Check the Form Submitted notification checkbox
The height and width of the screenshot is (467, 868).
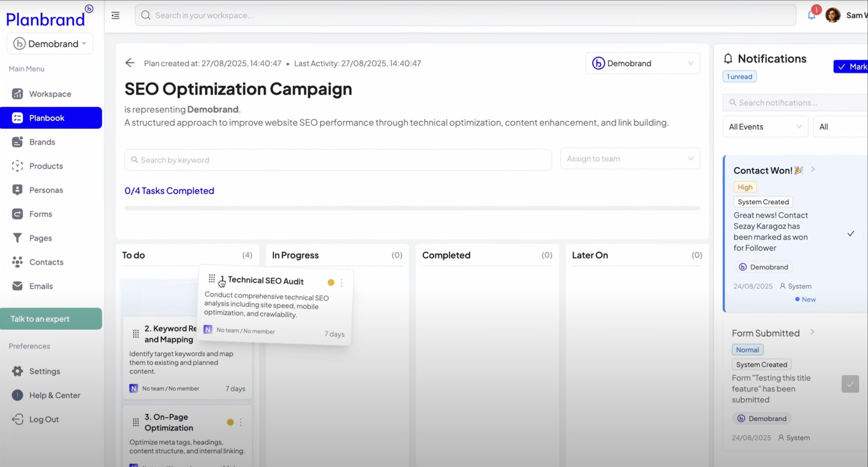pos(850,384)
